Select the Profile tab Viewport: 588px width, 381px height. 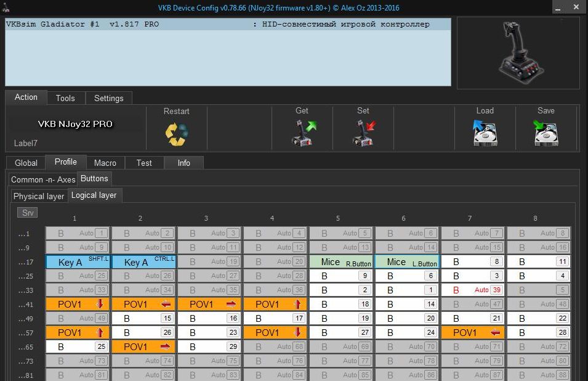coord(66,162)
